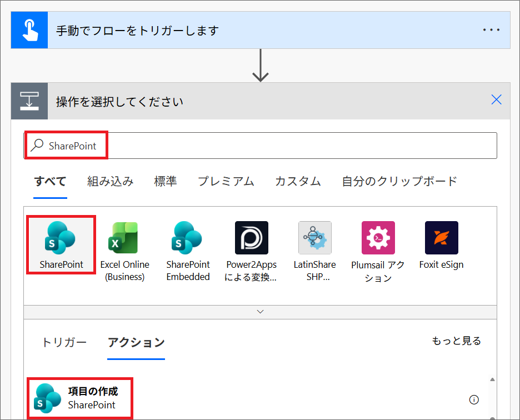
Task: Click the search magnifier icon
Action: [37, 145]
